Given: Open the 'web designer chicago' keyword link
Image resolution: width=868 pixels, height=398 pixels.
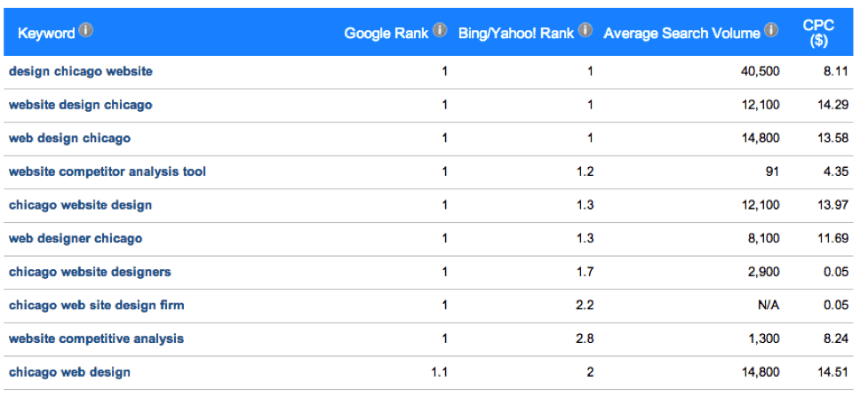Looking at the screenshot, I should pyautogui.click(x=76, y=239).
